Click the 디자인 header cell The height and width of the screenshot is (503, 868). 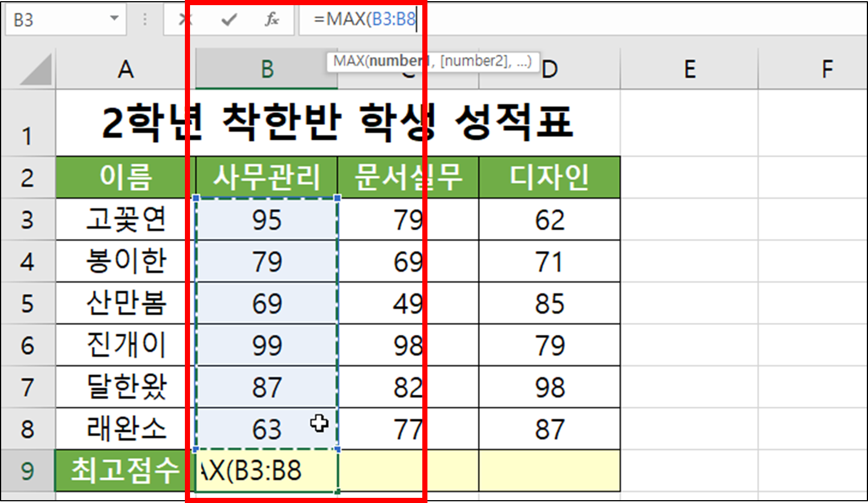tap(548, 176)
